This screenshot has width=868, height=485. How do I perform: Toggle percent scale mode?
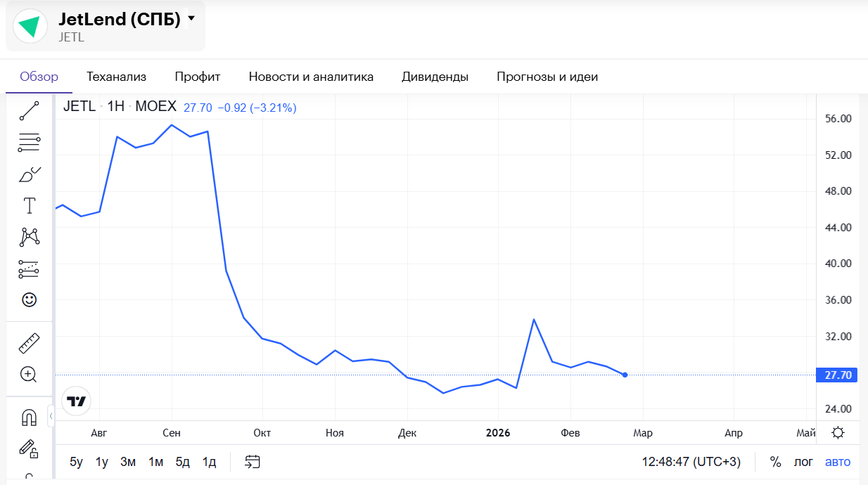(775, 462)
